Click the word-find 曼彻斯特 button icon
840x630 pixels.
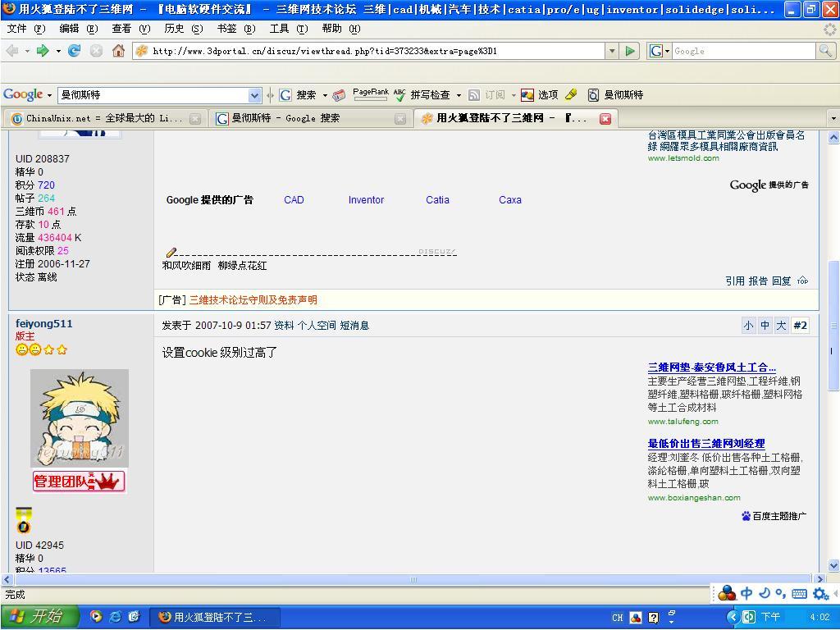pyautogui.click(x=592, y=95)
